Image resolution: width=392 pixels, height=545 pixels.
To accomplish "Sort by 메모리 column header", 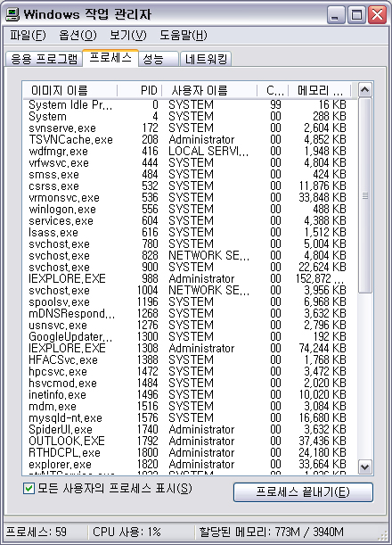I will click(x=320, y=90).
